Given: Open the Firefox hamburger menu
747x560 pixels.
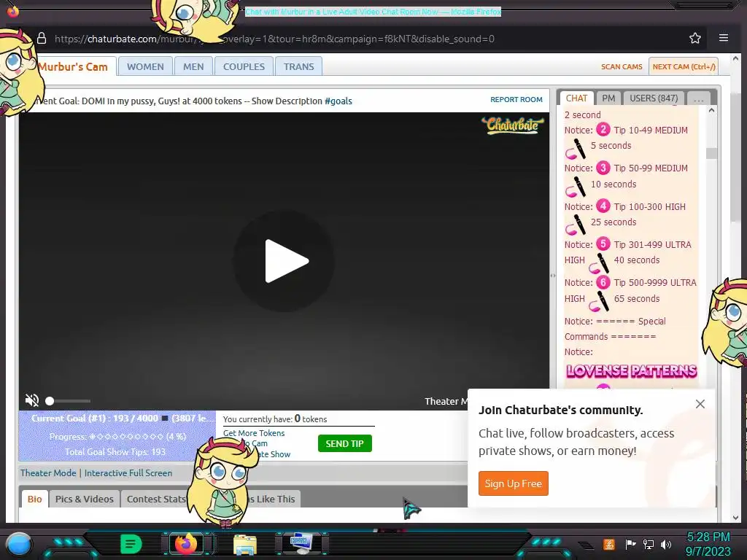Looking at the screenshot, I should coord(723,38).
